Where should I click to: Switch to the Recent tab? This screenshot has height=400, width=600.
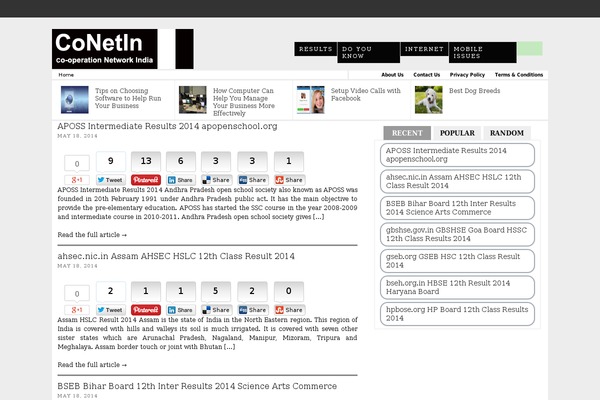(x=407, y=133)
